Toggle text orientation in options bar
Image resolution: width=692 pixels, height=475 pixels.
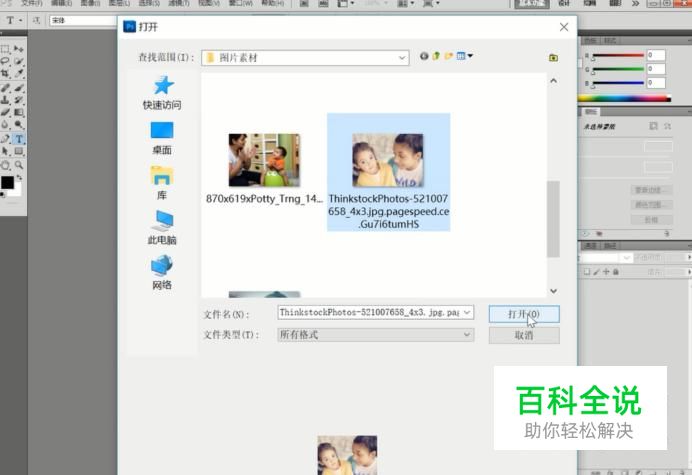pos(36,20)
